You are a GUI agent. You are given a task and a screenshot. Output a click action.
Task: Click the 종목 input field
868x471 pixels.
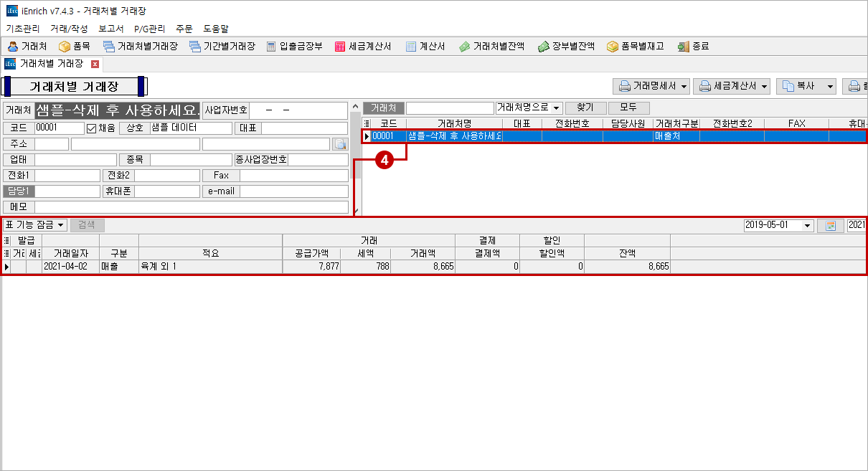tap(191, 160)
